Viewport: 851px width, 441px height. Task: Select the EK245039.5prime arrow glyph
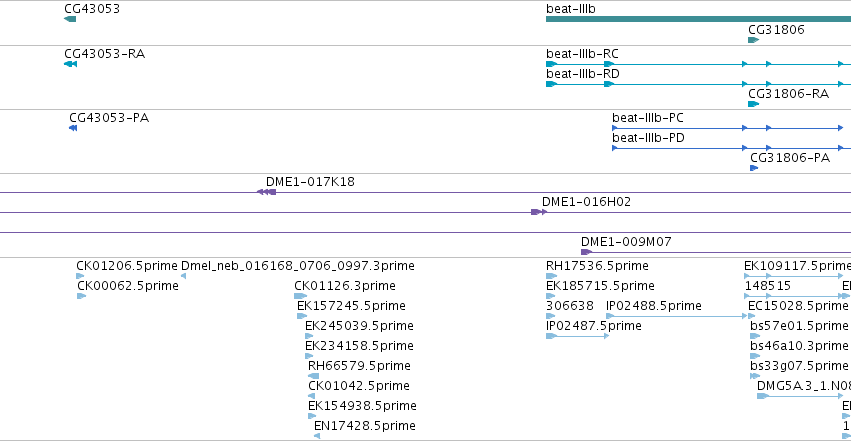(309, 336)
